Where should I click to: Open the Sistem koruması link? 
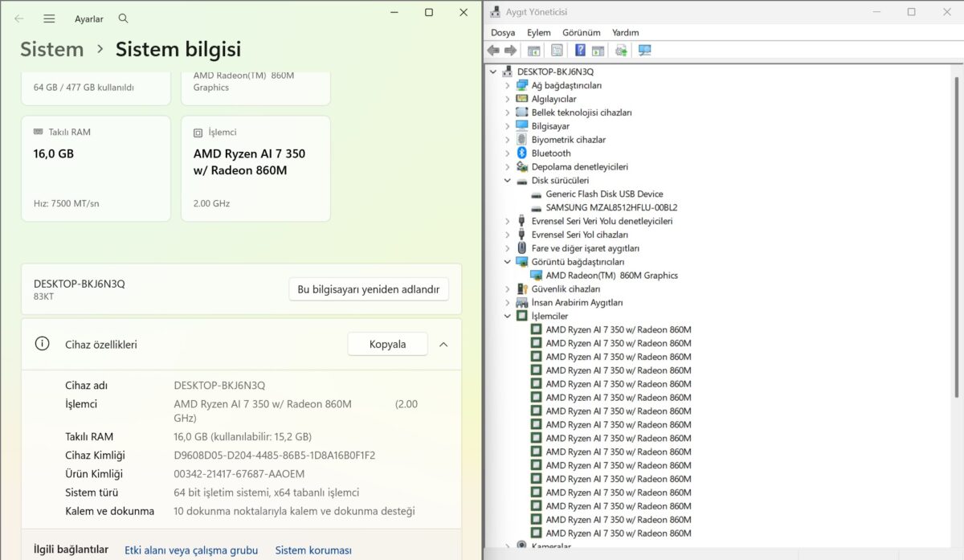pyautogui.click(x=313, y=550)
